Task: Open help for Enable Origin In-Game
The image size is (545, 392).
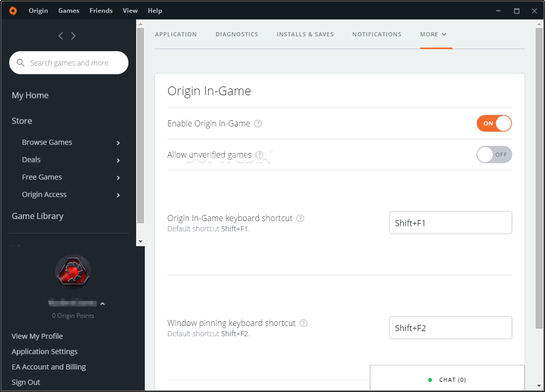Action: tap(258, 124)
